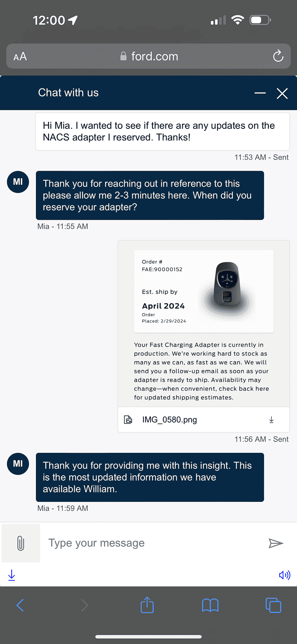Screen dimensions: 297x644
Task: Send the message with the arrow icon
Action: click(276, 543)
